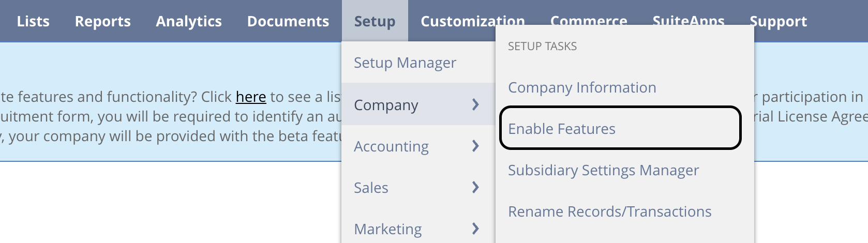
Task: Open Subsidiary Settings Manager
Action: click(x=603, y=170)
